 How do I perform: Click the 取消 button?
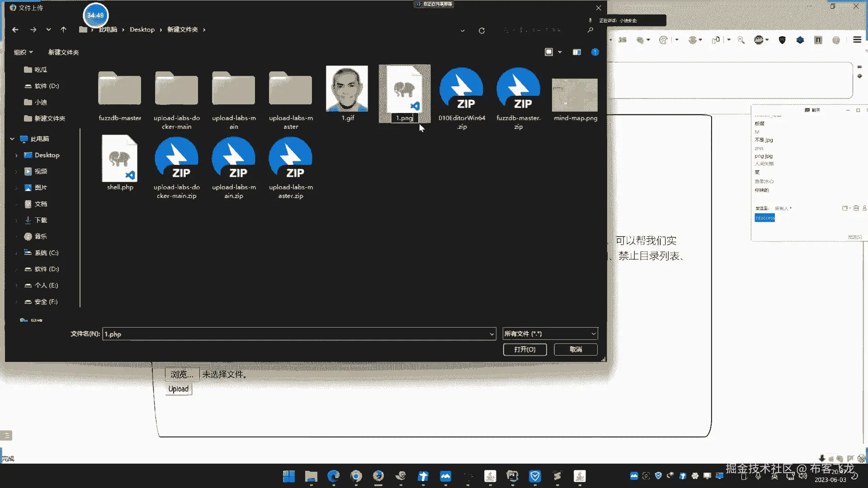[x=576, y=349]
